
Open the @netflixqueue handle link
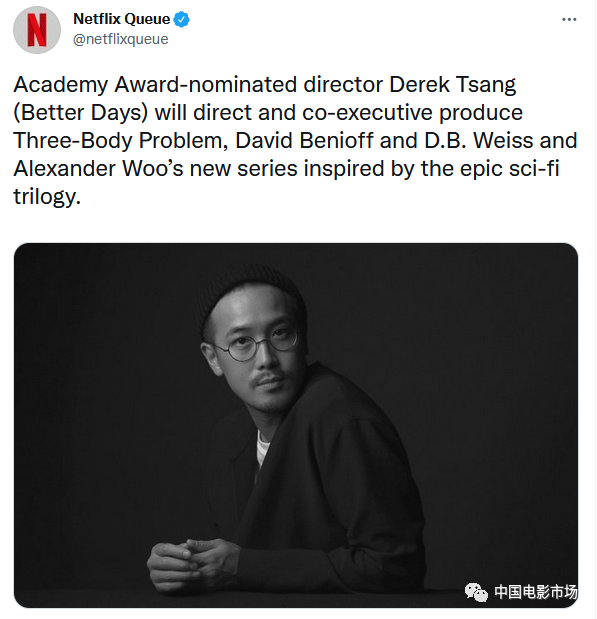(x=121, y=39)
